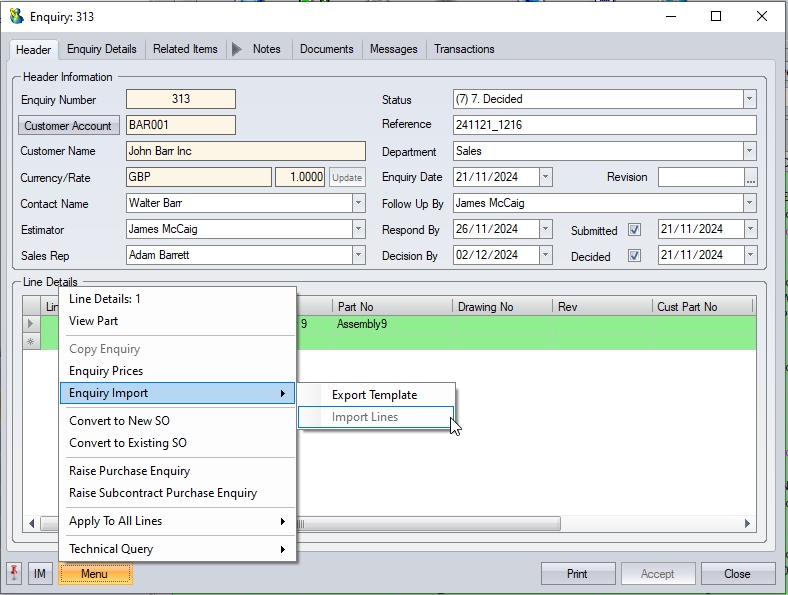Click the Enquiry app icon in title bar
This screenshot has height=595, width=788.
(16, 16)
